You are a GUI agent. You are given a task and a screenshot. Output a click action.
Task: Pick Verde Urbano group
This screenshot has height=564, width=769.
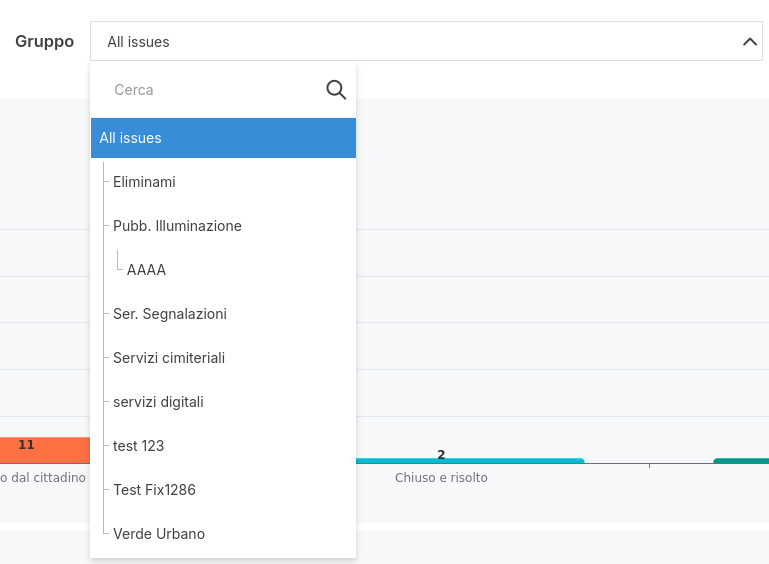coord(159,534)
